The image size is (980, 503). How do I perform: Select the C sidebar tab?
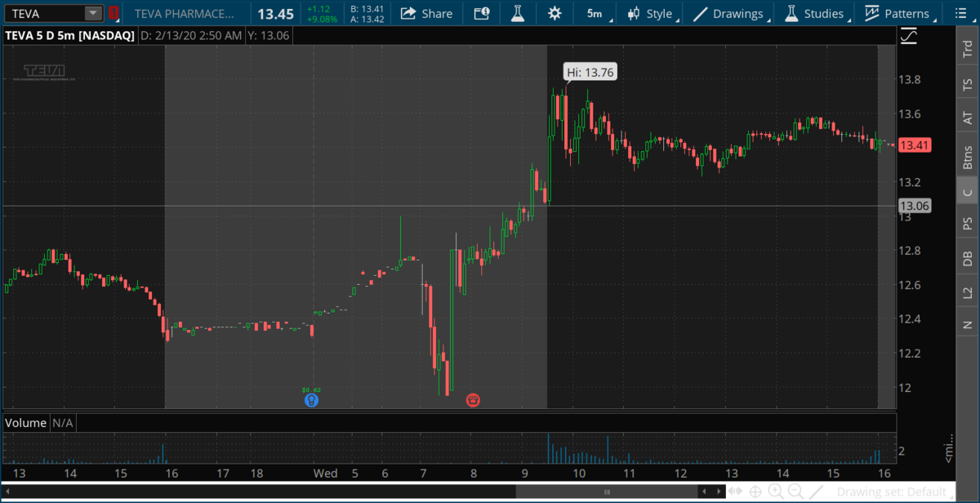click(x=967, y=193)
